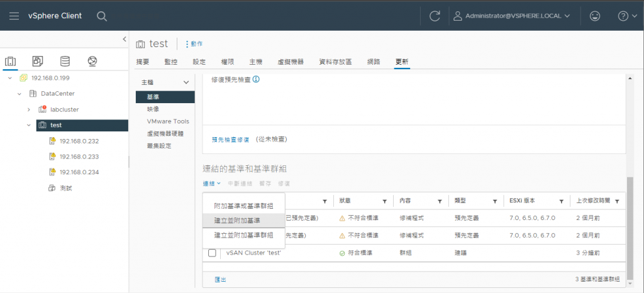The image size is (644, 293).
Task: Open the 主機 tab
Action: [x=255, y=62]
